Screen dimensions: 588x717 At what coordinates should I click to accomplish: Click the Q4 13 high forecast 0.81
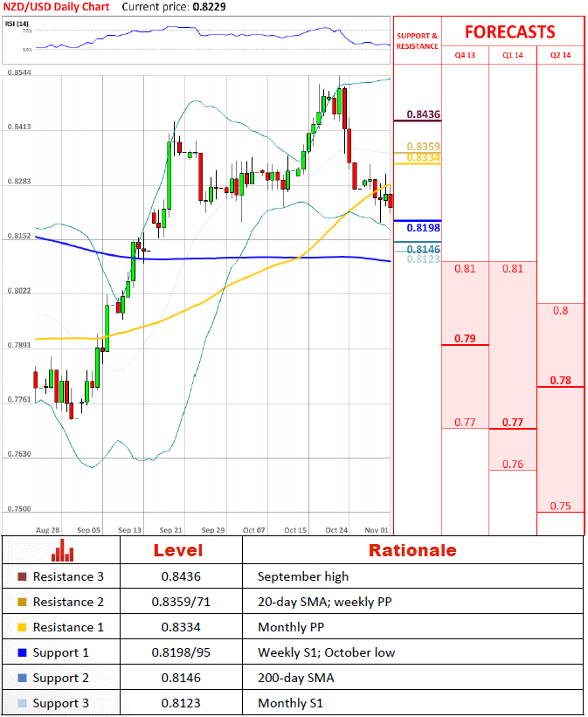click(x=465, y=268)
